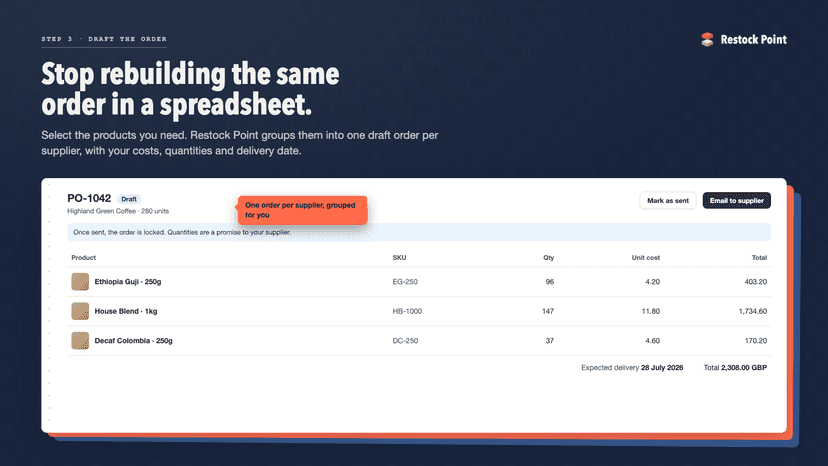Click the Stop rebuilding the same order headline
Image resolution: width=828 pixels, height=466 pixels.
click(x=190, y=89)
